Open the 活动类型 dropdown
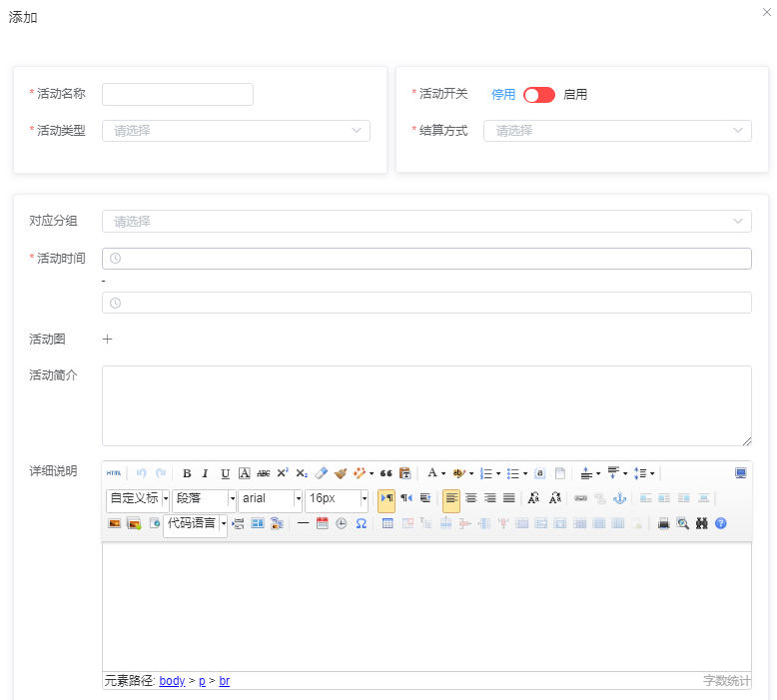777x700 pixels. tap(236, 131)
